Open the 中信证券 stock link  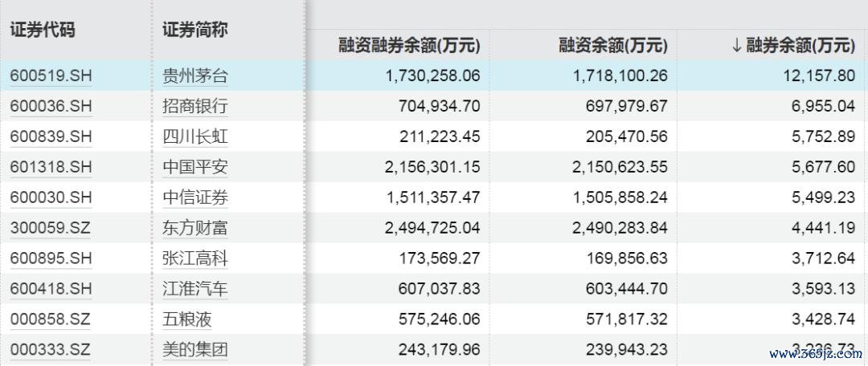(x=194, y=197)
